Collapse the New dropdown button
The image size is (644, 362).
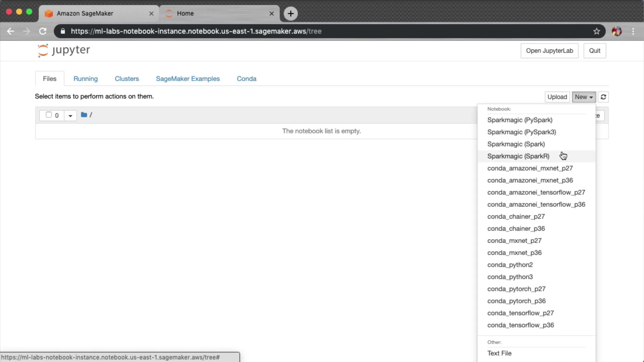(584, 97)
